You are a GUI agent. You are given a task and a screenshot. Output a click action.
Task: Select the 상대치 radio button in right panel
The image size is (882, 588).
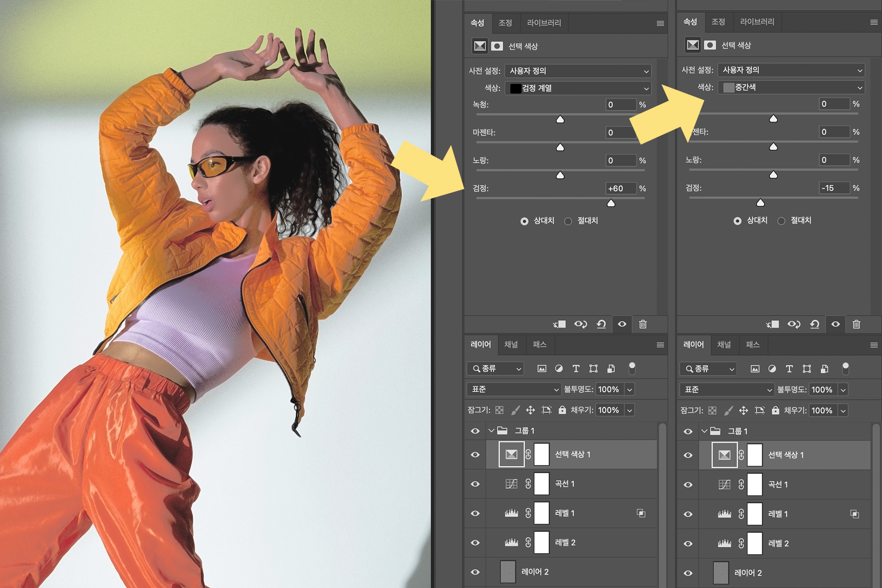click(x=737, y=221)
